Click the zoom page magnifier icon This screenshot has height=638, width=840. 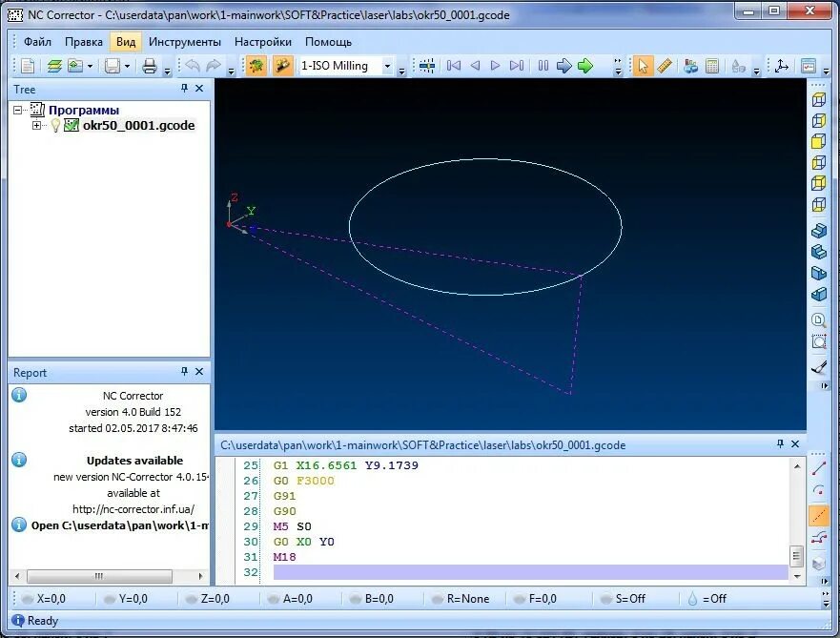coord(819,320)
